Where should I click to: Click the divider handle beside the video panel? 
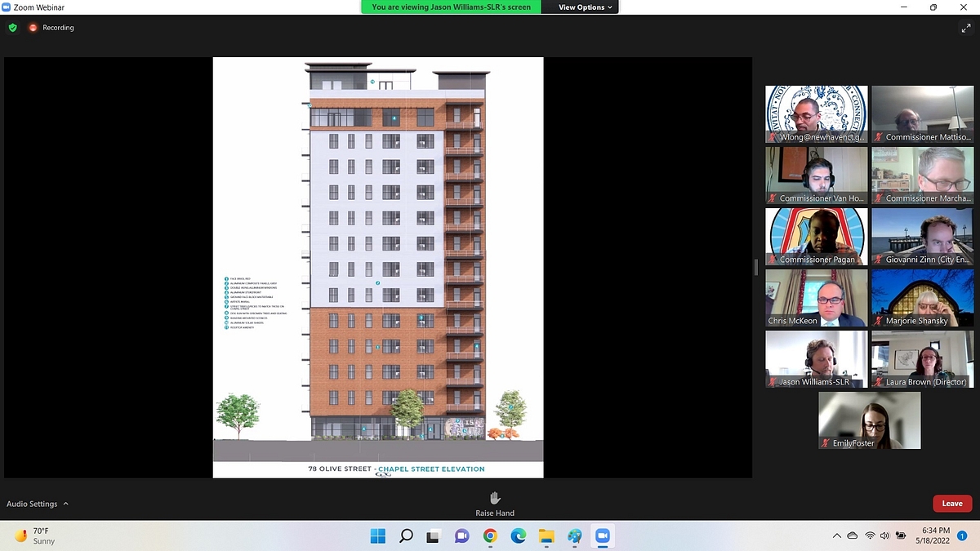(756, 267)
